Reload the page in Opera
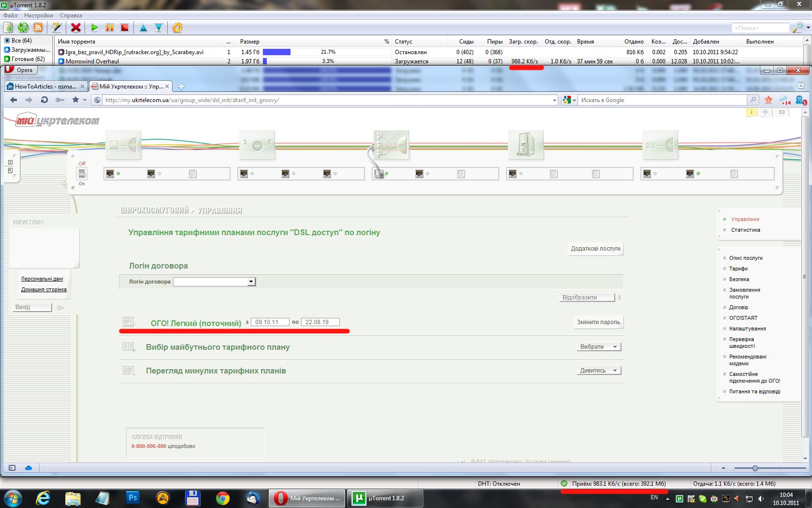The height and width of the screenshot is (508, 812). pos(44,100)
